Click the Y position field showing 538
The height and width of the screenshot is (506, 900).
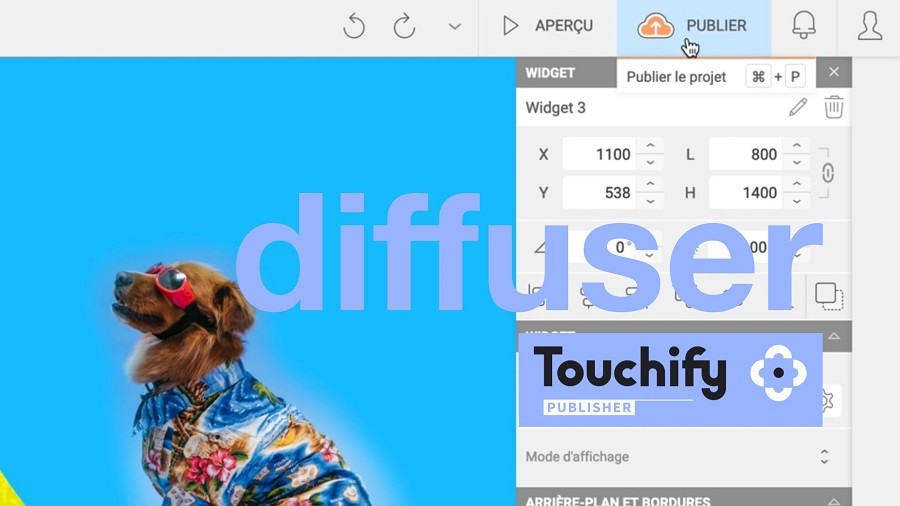click(x=599, y=192)
